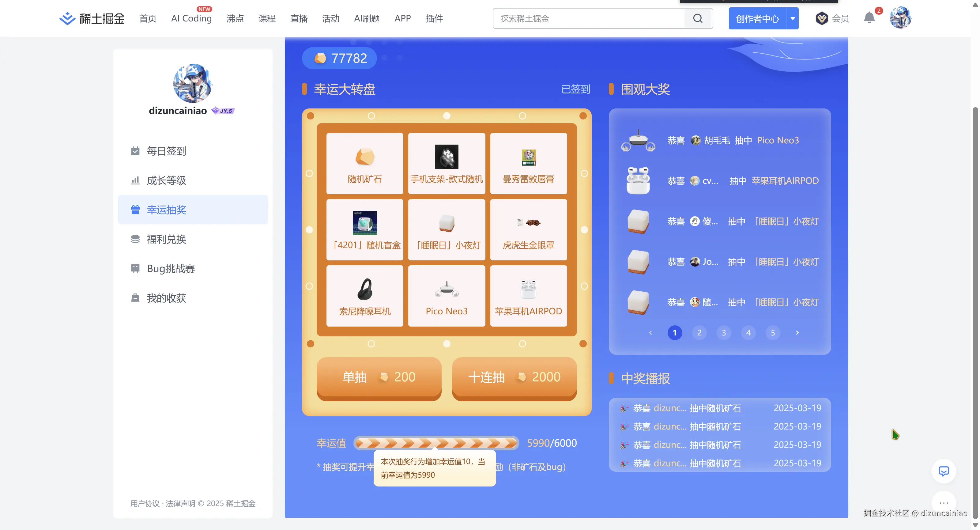This screenshot has height=530, width=980.
Task: Open the feedback chat bubble icon
Action: point(944,471)
